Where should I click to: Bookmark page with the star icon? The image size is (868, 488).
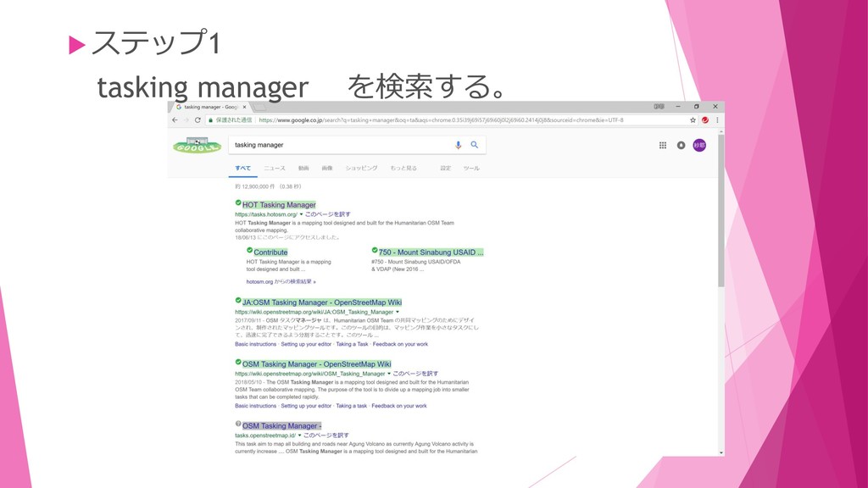693,120
